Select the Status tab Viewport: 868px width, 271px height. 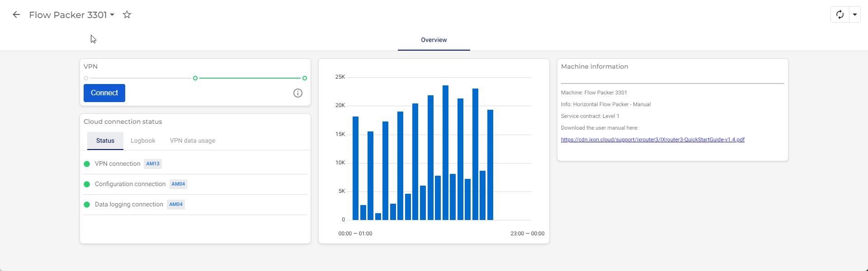105,141
